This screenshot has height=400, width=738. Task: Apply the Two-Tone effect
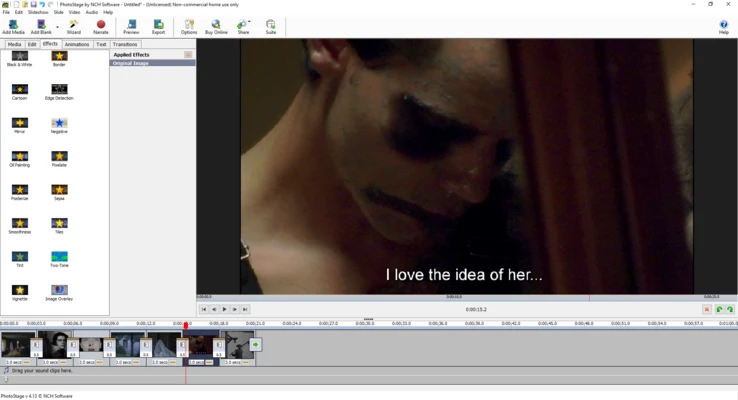(x=59, y=259)
